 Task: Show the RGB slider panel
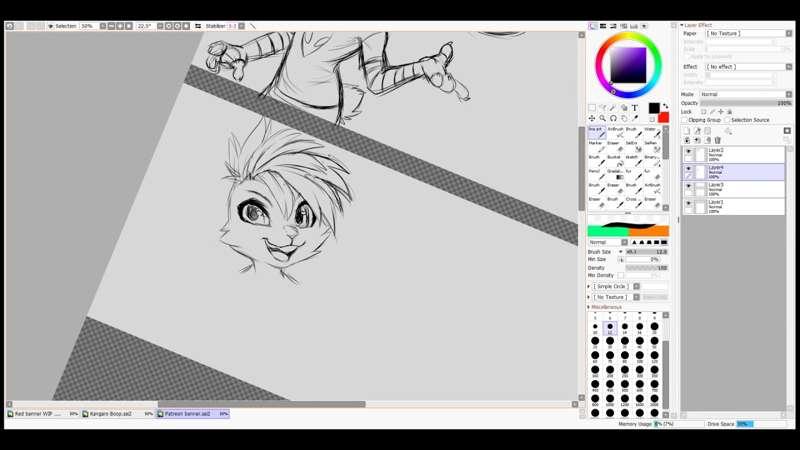[603, 26]
